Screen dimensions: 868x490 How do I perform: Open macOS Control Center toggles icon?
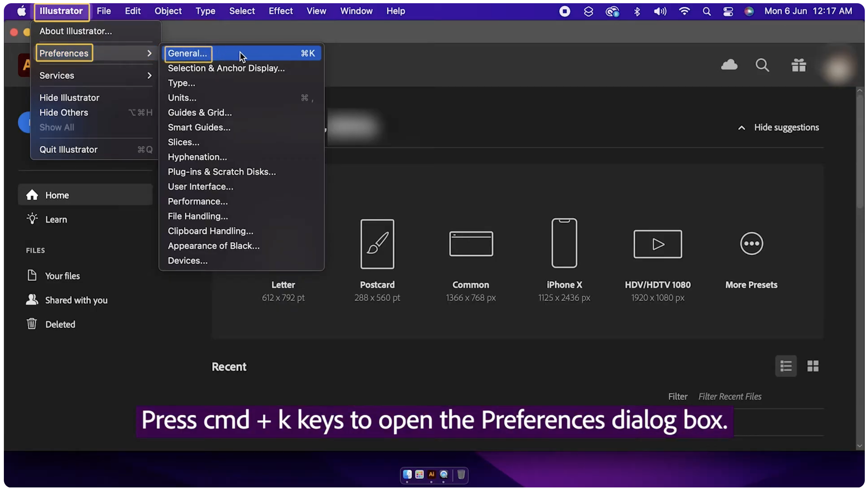click(x=728, y=11)
